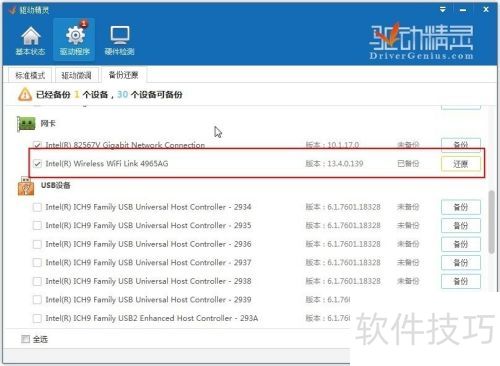The height and width of the screenshot is (366, 500).
Task: Click the DriverGenius.com logo
Action: coord(421,42)
